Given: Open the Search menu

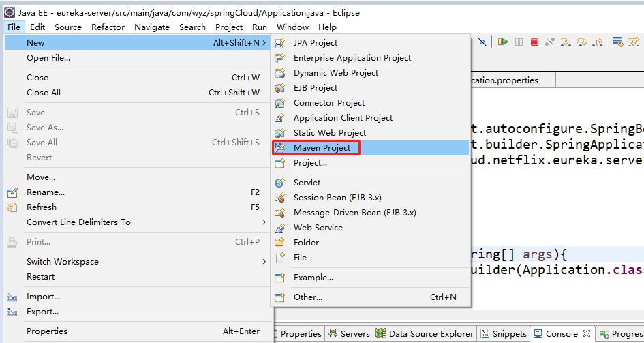Looking at the screenshot, I should point(192,27).
